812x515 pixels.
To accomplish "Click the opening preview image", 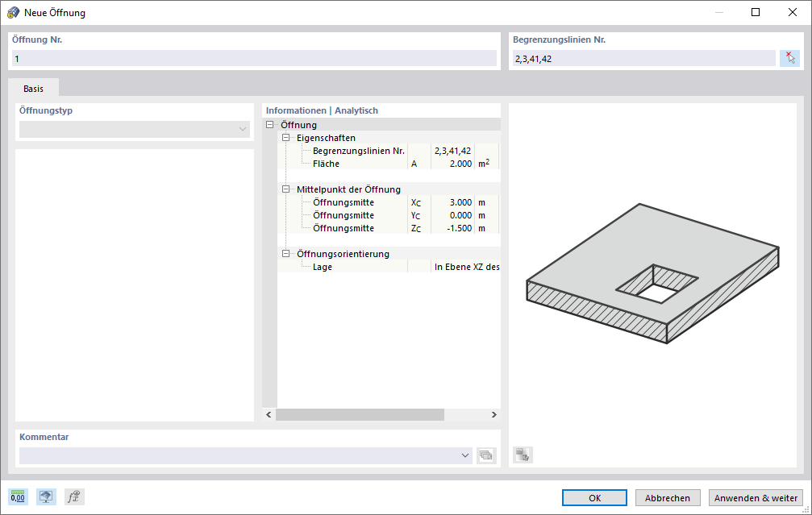I will pyautogui.click(x=652, y=273).
